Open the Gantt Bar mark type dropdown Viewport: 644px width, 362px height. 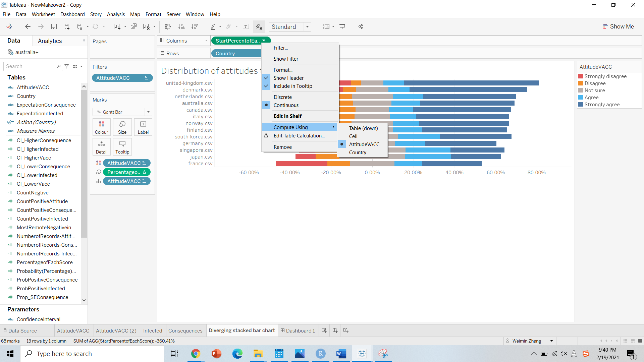pyautogui.click(x=148, y=112)
